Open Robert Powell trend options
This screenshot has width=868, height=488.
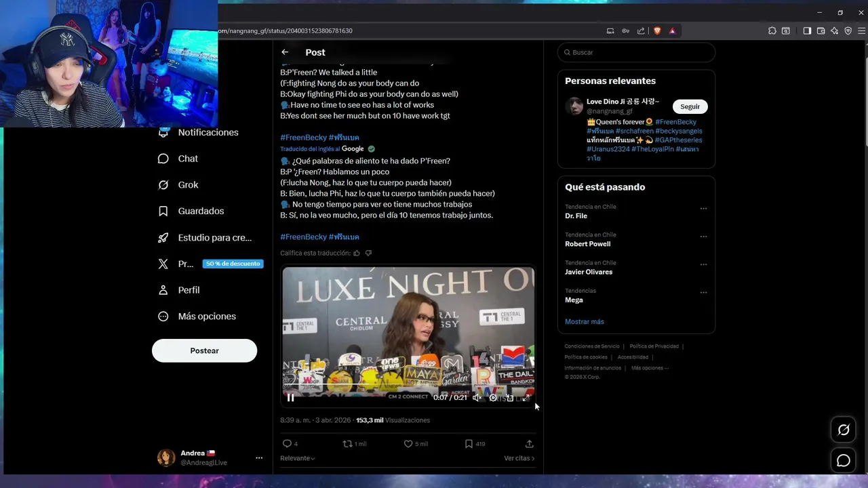pos(703,237)
